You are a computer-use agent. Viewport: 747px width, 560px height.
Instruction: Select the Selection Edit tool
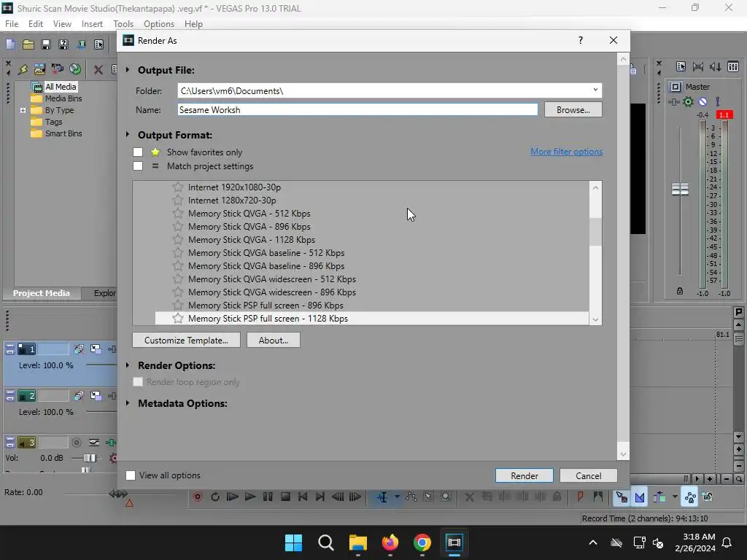(x=429, y=497)
